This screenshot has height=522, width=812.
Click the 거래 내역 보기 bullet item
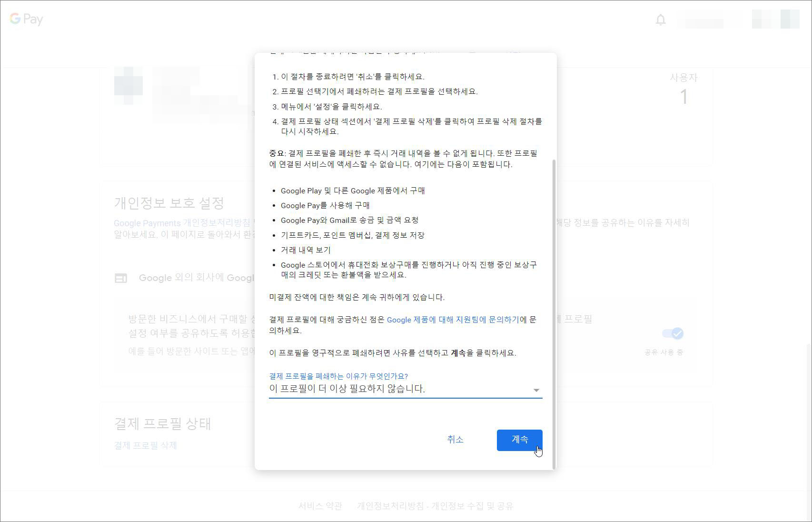tap(306, 250)
